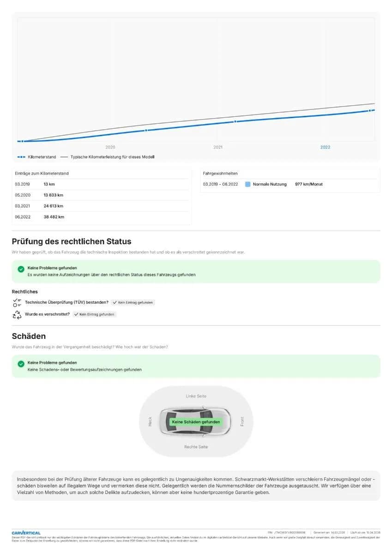This screenshot has height=554, width=392.
Task: Click the green checkmark icon under Prüfung des rechtlichen Status
Action: click(21, 269)
